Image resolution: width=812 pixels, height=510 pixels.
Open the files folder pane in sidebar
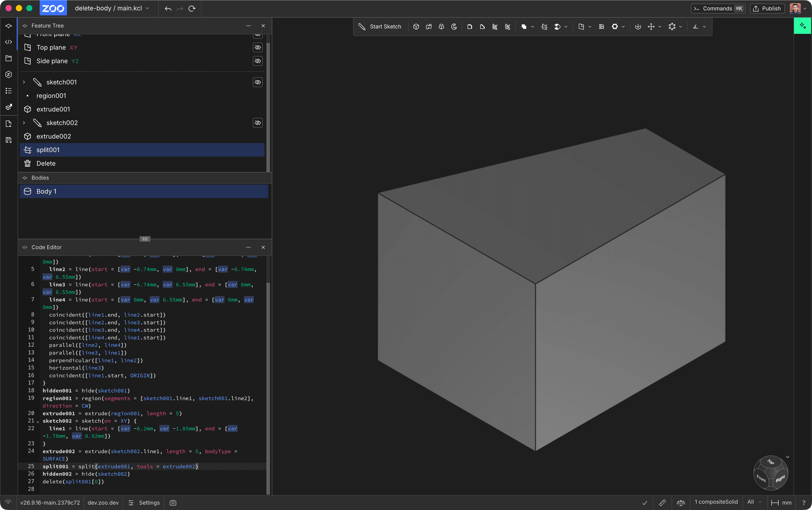click(9, 58)
